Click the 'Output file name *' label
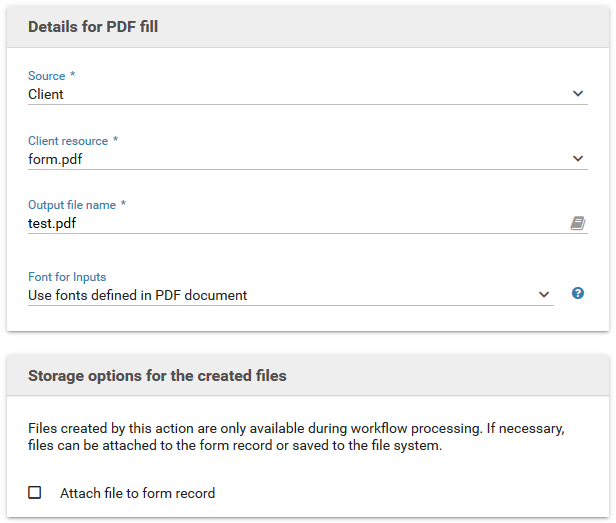Screen dimensions: 616x523 click(77, 205)
